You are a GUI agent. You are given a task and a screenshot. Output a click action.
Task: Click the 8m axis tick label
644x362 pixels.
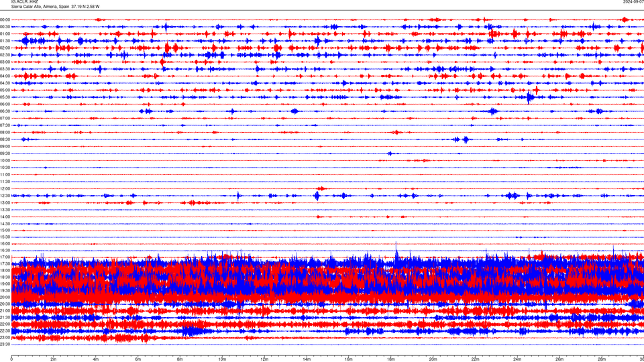pos(180,359)
